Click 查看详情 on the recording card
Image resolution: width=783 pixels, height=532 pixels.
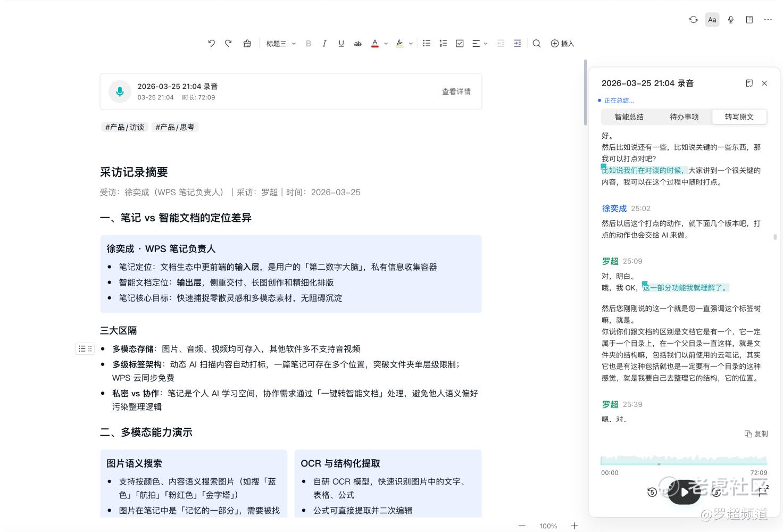click(456, 92)
